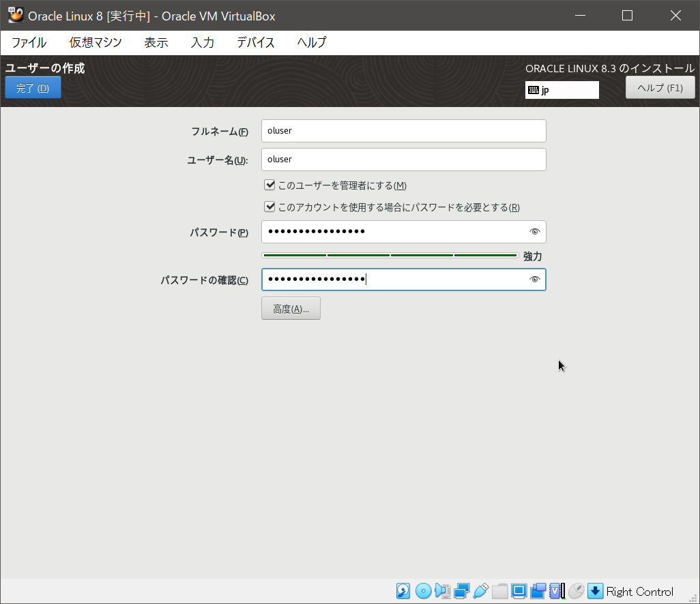Minimize the VirtualBox window
The image size is (700, 604).
click(x=580, y=16)
